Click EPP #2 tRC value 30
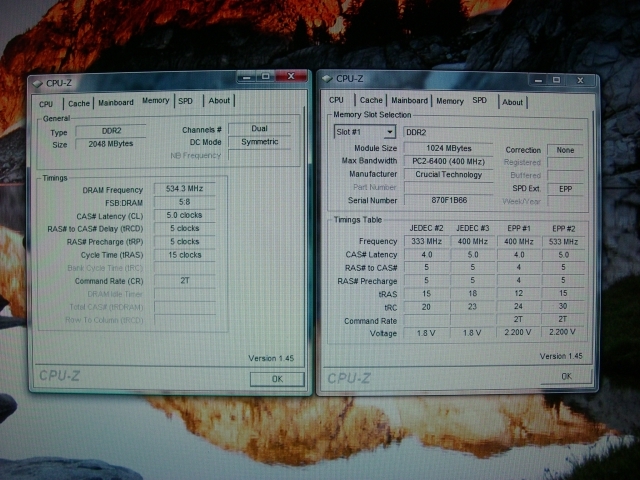This screenshot has height=480, width=640. pyautogui.click(x=563, y=306)
